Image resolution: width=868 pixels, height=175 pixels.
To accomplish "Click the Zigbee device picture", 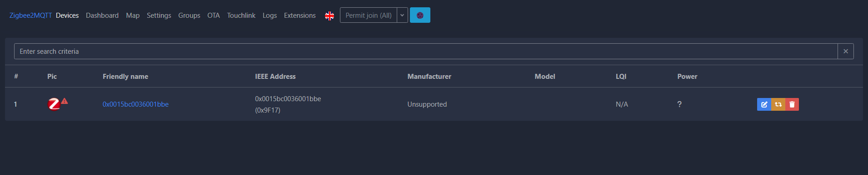I will pyautogui.click(x=54, y=104).
